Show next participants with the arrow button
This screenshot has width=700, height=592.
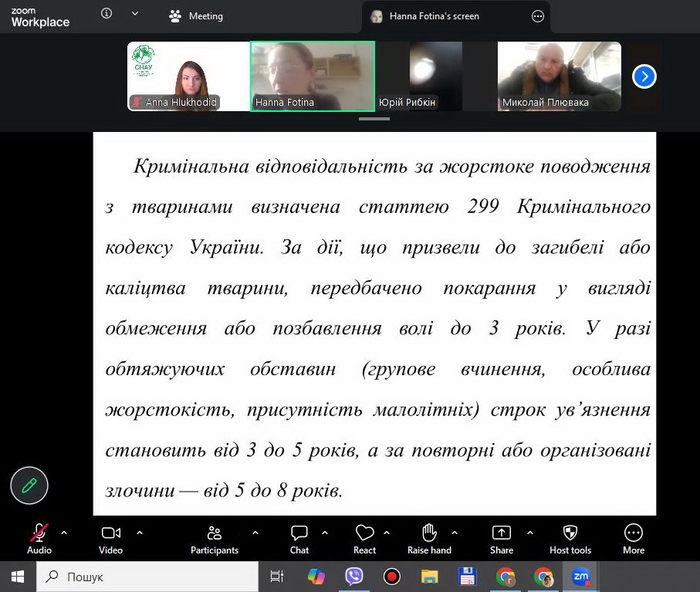[x=644, y=76]
